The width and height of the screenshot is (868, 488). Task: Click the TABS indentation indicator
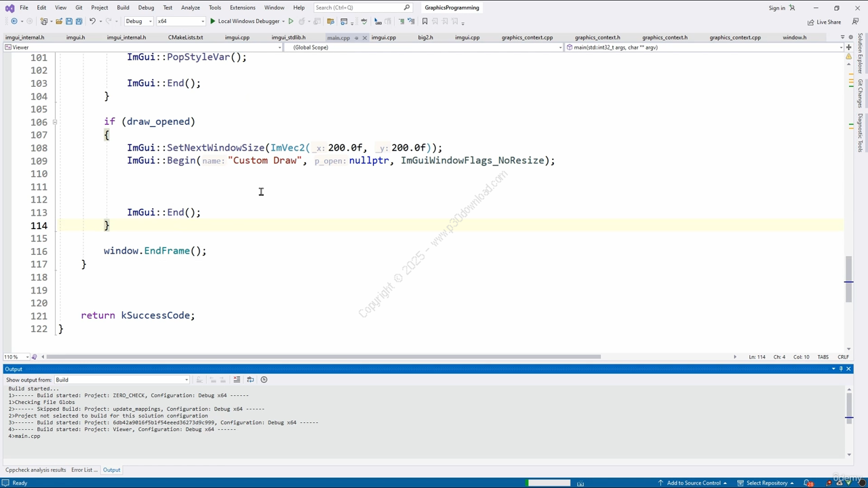pos(823,357)
